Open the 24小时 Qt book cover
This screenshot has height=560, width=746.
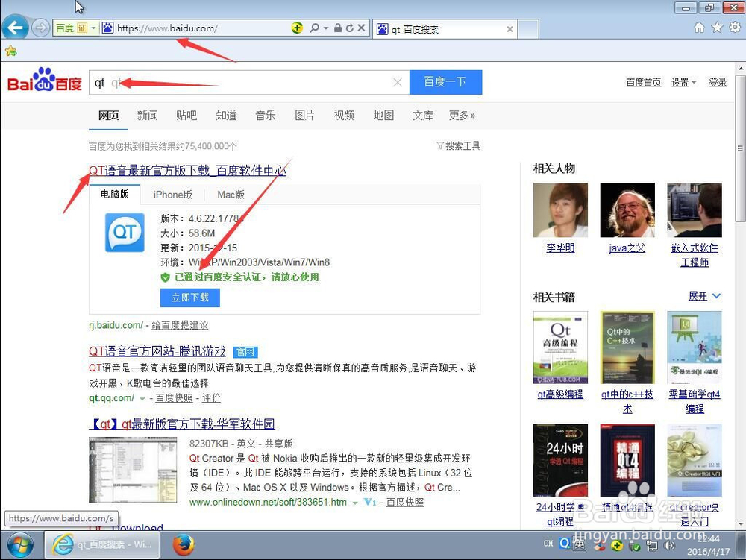click(x=560, y=460)
